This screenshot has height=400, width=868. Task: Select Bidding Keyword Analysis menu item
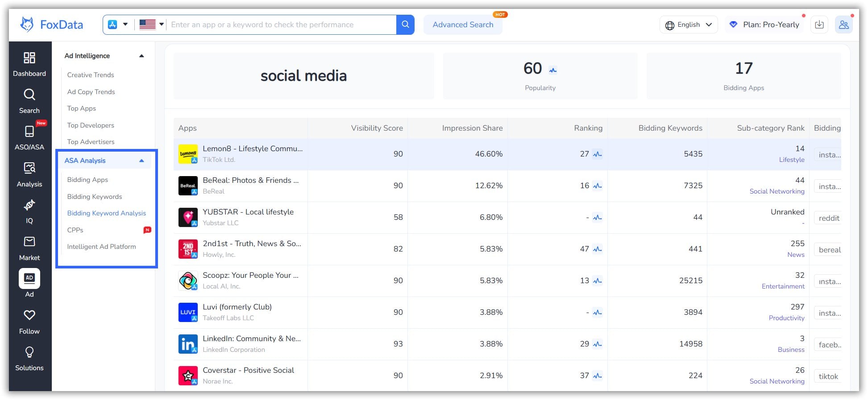[107, 213]
